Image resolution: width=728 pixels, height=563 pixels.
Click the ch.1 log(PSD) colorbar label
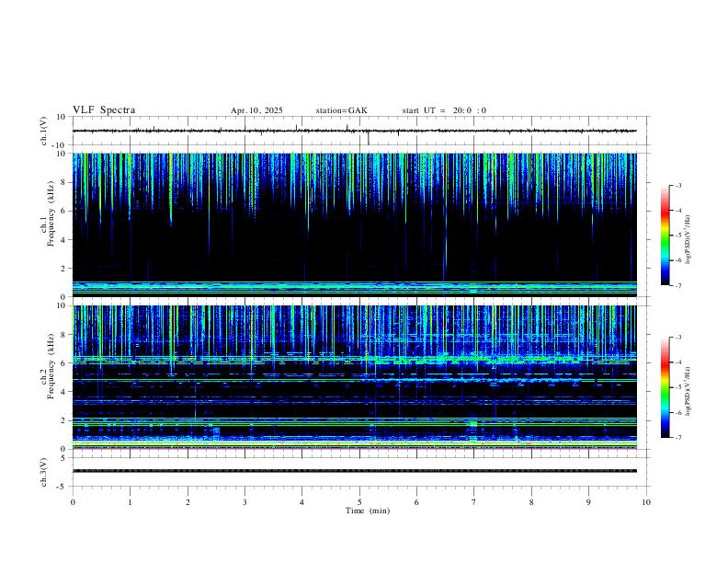coord(688,240)
